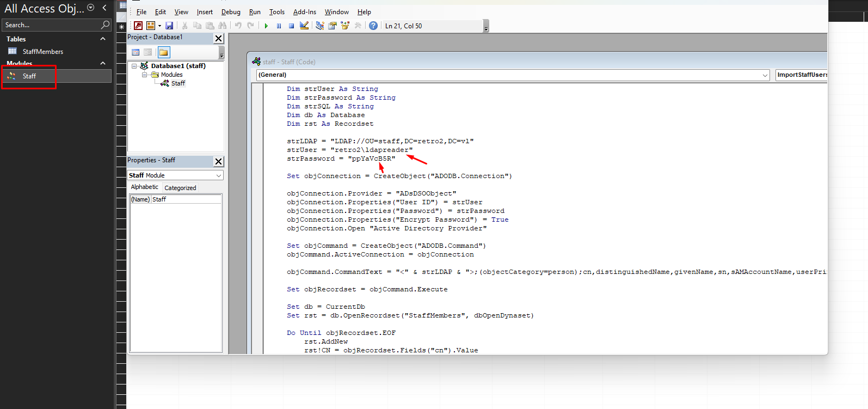Open the Insert menu
The image size is (868, 409).
click(x=205, y=12)
